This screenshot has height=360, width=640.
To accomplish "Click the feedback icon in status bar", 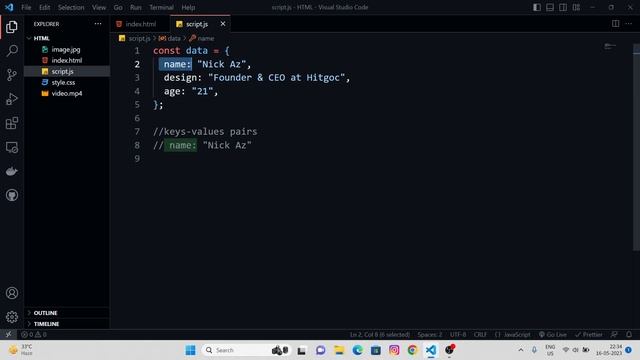I will (x=614, y=334).
